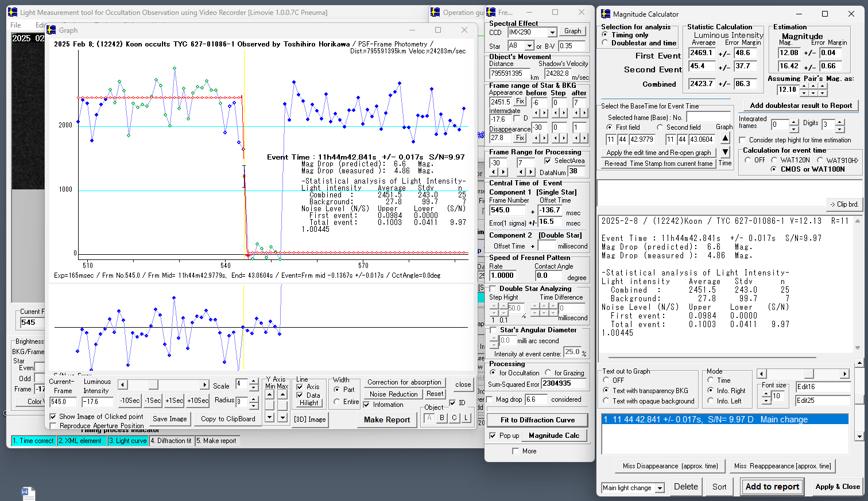Image resolution: width=868 pixels, height=501 pixels.
Task: Click the L object button
Action: [467, 418]
